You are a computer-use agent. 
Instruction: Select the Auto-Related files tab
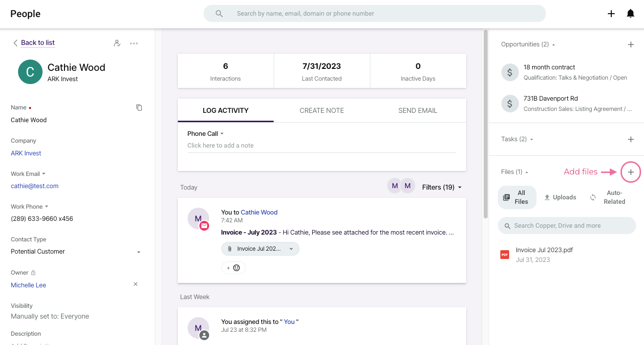pyautogui.click(x=609, y=197)
